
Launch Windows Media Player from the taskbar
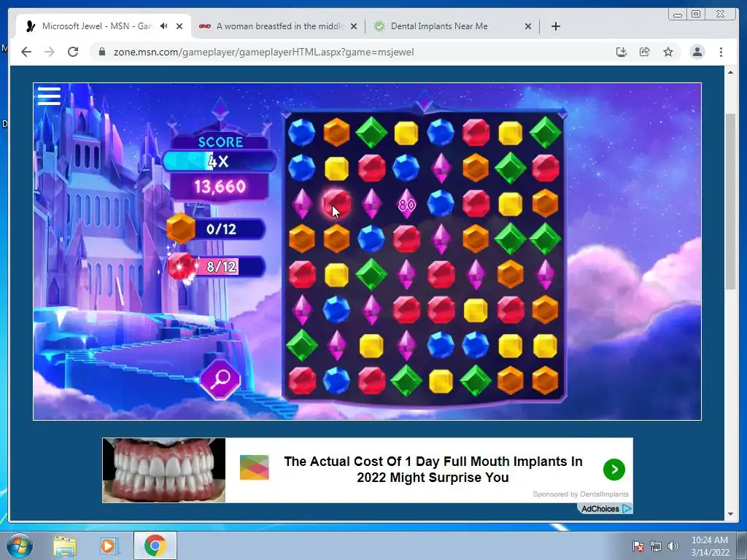coord(108,546)
